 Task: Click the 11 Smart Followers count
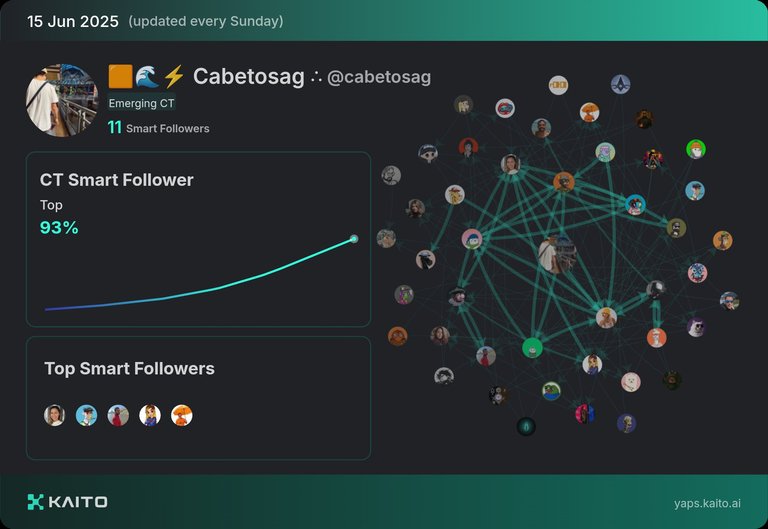pyautogui.click(x=158, y=128)
